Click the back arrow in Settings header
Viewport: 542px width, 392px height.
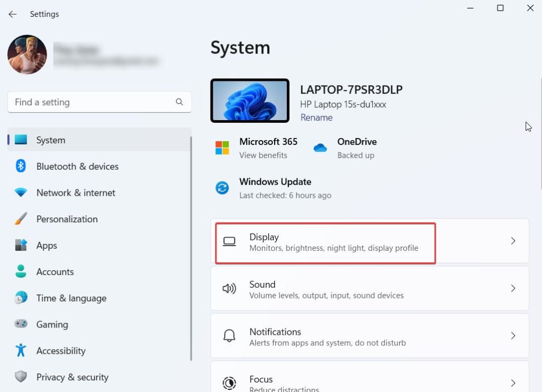[x=13, y=14]
